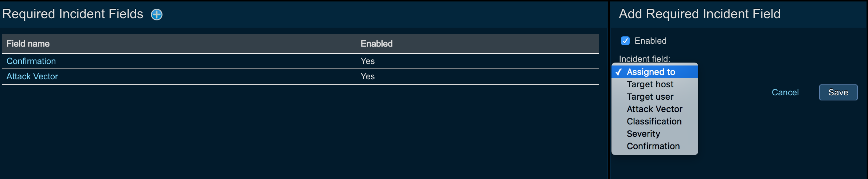Screen dimensions: 868x179
Task: Pick 'Attack Vector' in the incident field dropdown
Action: (654, 109)
